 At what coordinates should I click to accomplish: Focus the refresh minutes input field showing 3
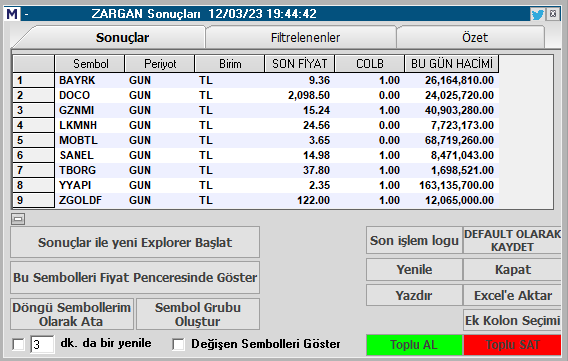[x=42, y=344]
